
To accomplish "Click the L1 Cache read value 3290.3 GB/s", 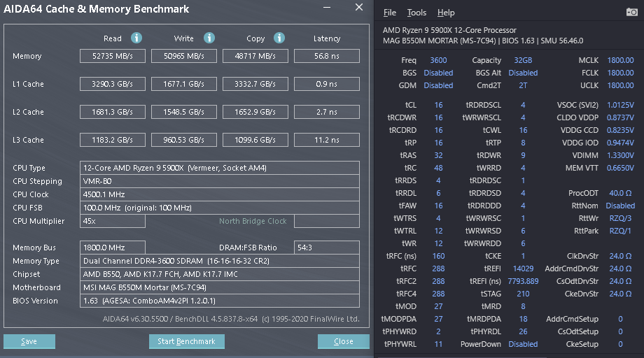I will (113, 84).
